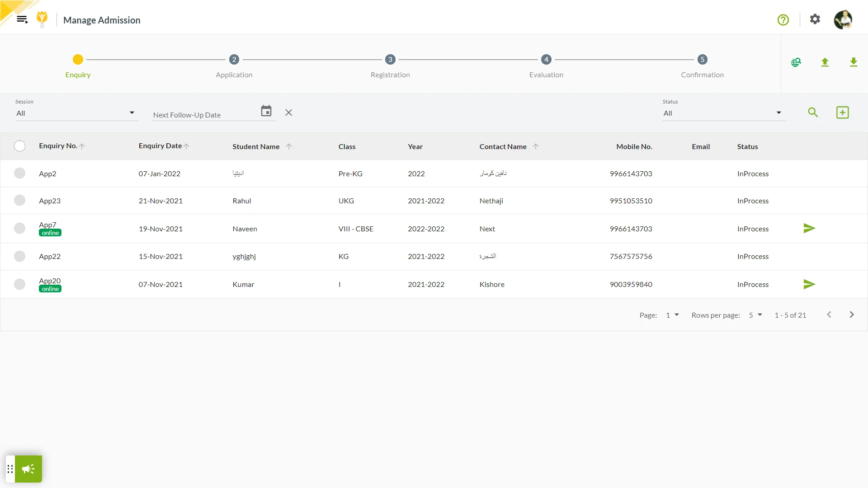868x488 pixels.
Task: Click class VIII - CBSE cell
Action: pos(356,229)
